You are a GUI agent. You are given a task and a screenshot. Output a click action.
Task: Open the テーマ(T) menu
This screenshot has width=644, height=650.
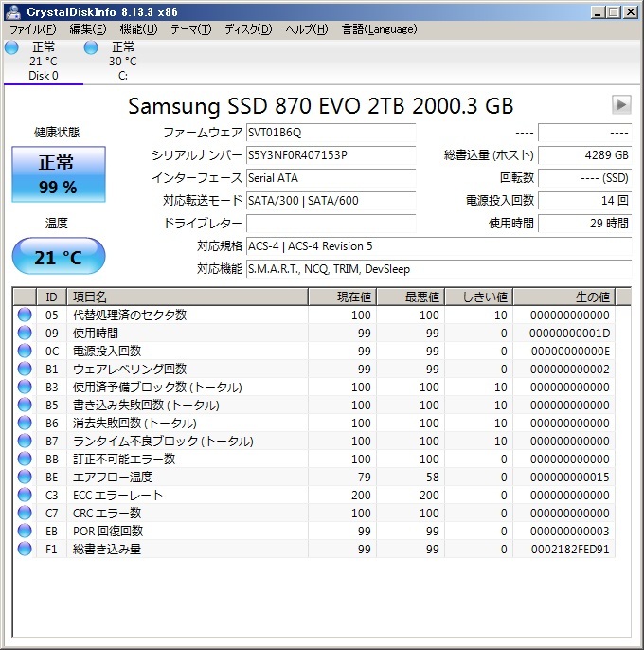(190, 29)
